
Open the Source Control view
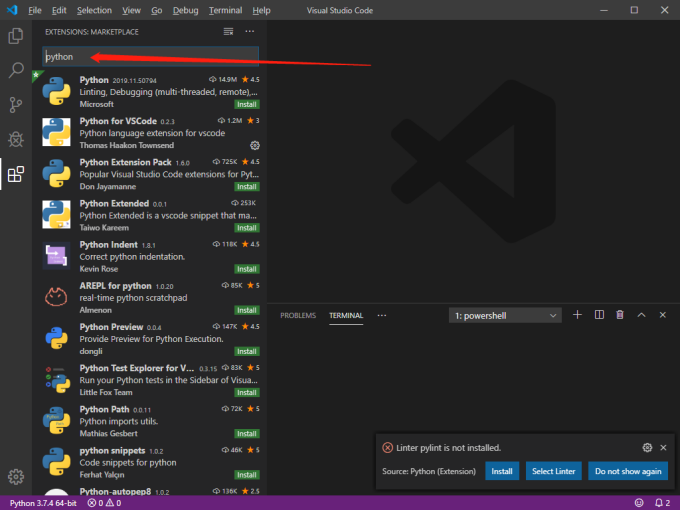pos(16,105)
